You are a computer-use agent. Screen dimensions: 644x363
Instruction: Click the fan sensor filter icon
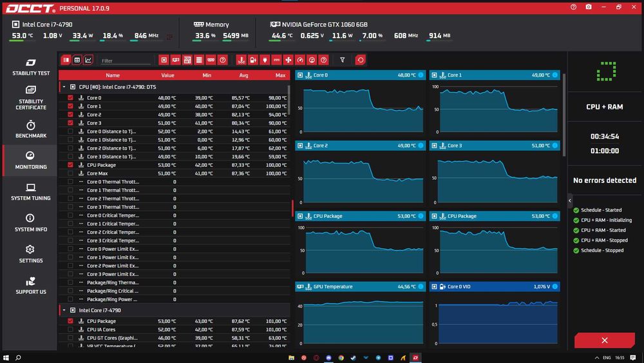pyautogui.click(x=289, y=60)
